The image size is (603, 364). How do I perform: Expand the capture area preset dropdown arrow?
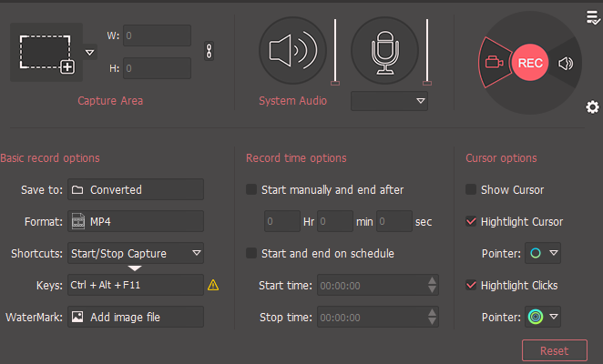click(x=89, y=53)
